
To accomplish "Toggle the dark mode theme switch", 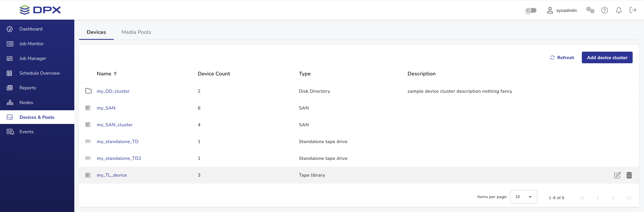I will [x=531, y=10].
